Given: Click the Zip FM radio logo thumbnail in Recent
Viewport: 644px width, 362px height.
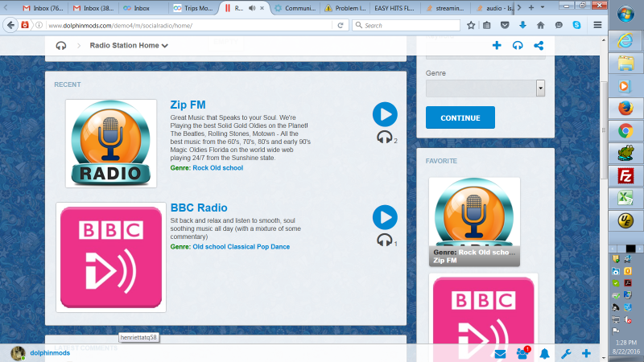Looking at the screenshot, I should 111,143.
